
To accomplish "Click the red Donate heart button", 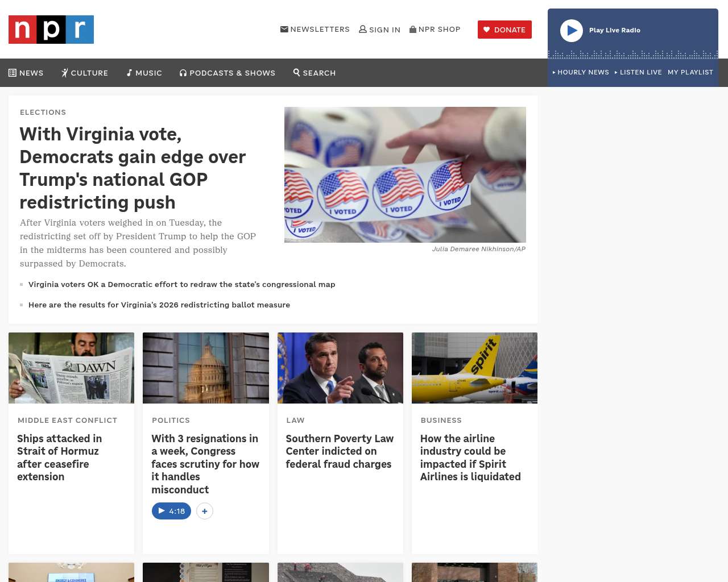I will coord(504,30).
